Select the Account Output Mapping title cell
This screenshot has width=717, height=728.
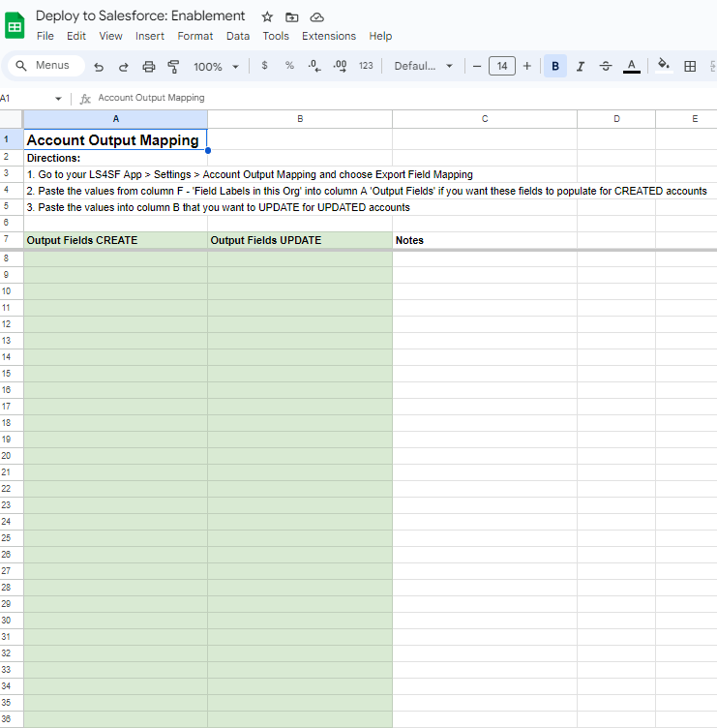point(115,139)
